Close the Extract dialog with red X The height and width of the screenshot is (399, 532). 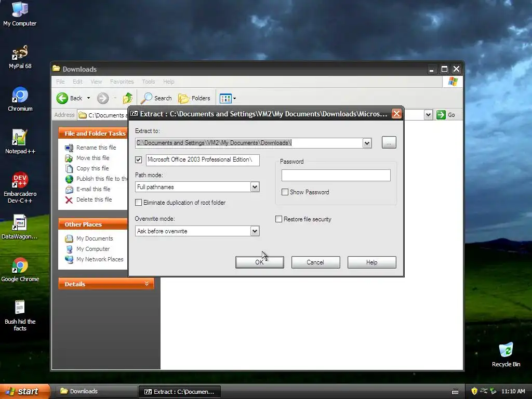[396, 114]
